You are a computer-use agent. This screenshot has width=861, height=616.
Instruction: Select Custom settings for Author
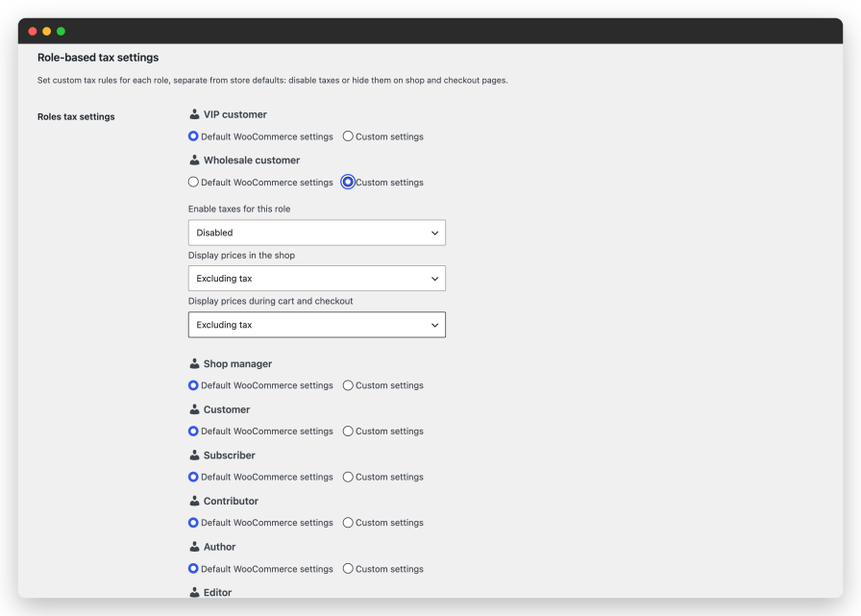[348, 568]
